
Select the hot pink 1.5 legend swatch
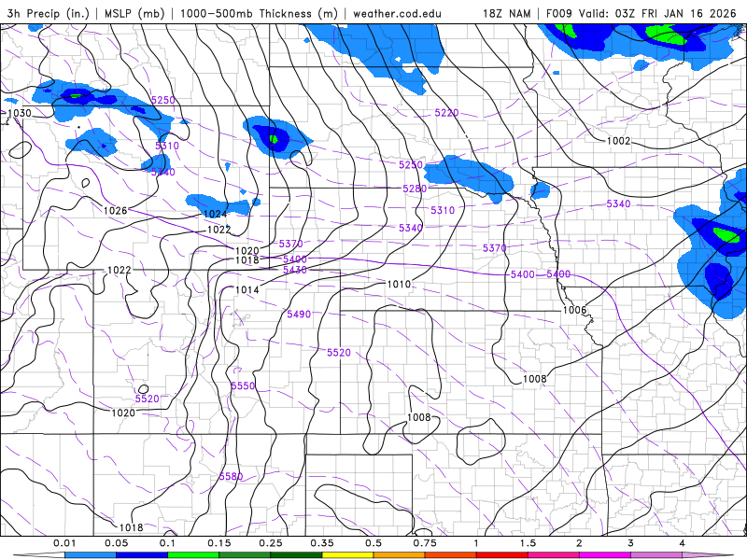(554, 555)
